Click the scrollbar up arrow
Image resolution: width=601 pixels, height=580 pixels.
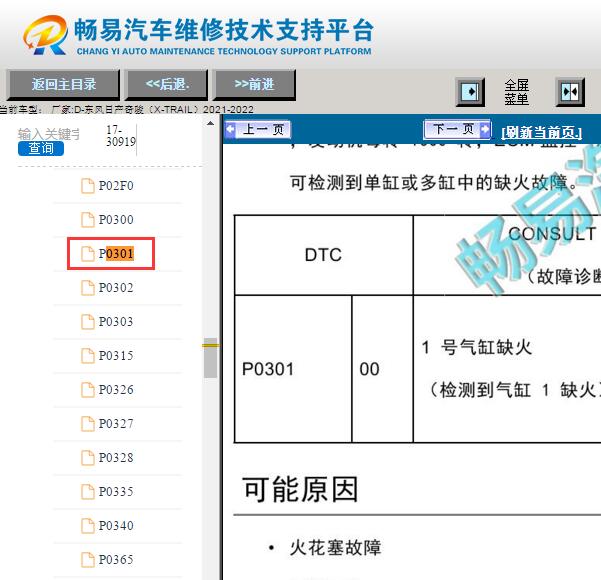(x=210, y=123)
